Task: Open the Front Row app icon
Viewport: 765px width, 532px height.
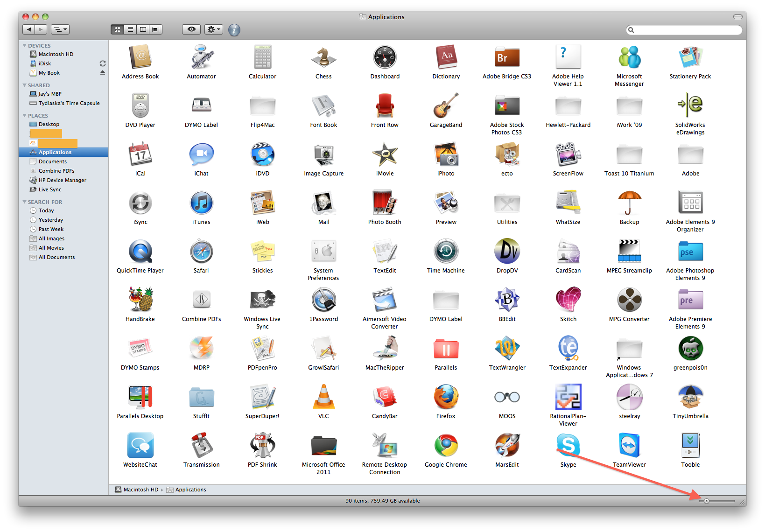Action: coord(385,105)
